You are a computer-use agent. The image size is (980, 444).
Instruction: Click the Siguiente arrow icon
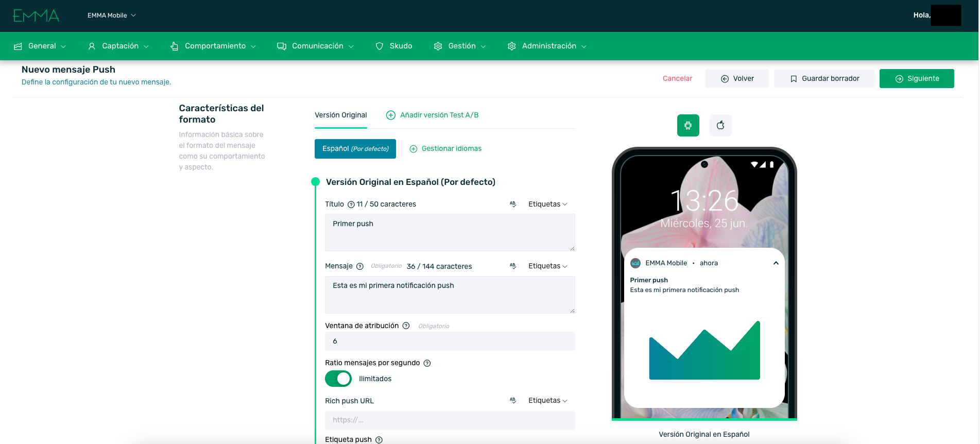tap(899, 79)
